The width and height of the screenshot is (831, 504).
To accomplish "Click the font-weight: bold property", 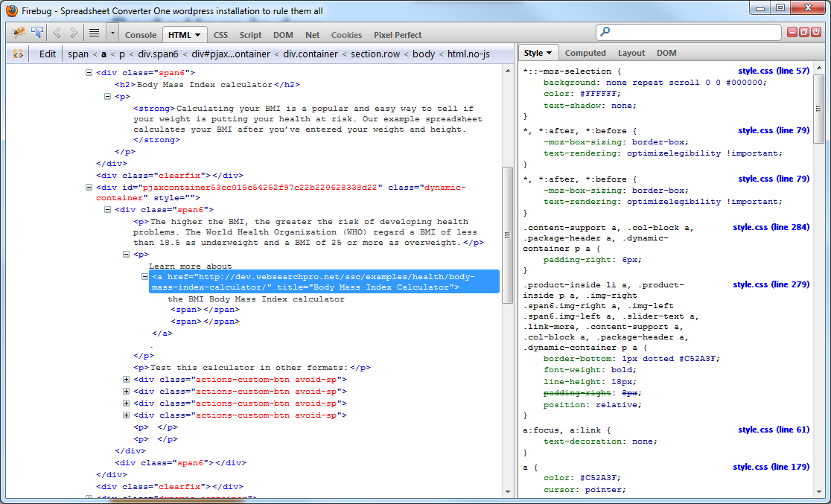I will pos(590,370).
